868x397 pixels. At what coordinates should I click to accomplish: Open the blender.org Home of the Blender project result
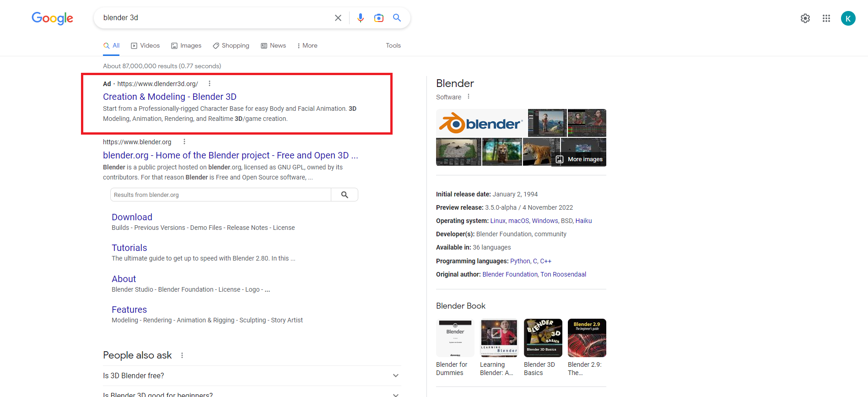231,155
